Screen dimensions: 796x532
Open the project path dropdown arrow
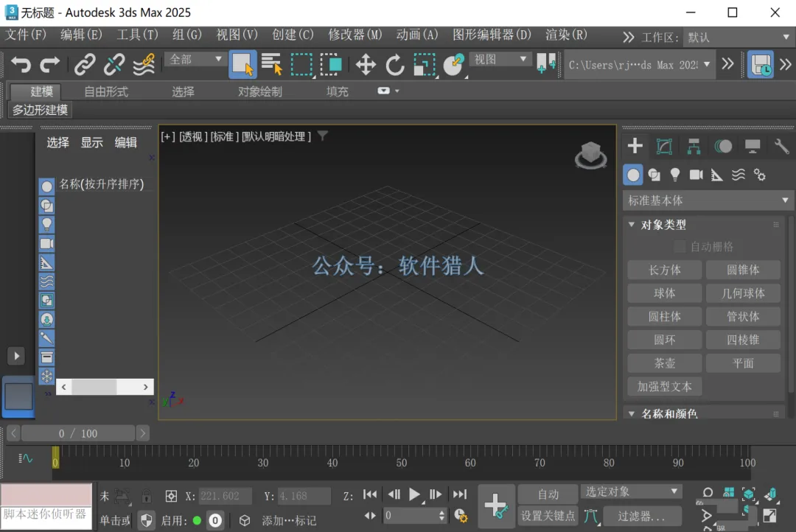pos(707,64)
